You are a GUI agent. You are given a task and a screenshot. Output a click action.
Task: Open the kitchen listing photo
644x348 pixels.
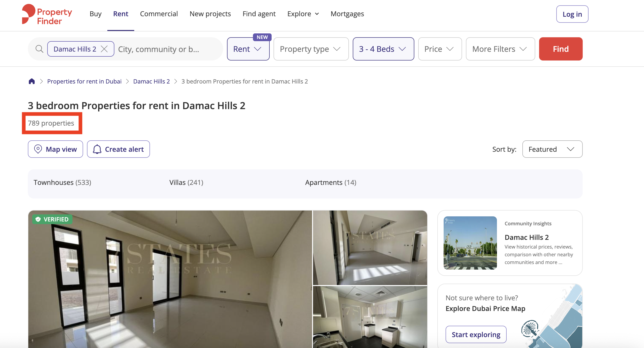pos(370,317)
